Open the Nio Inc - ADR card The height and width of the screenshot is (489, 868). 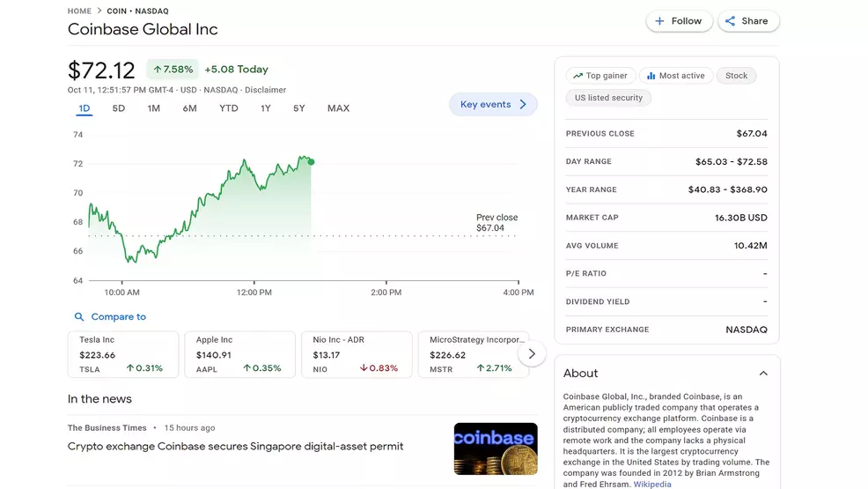357,354
